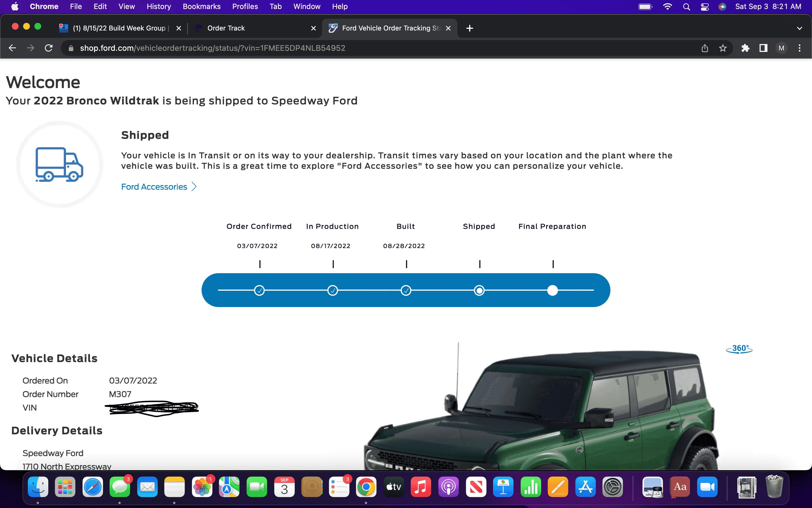Open the Chrome side panel
The height and width of the screenshot is (508, 812).
click(763, 48)
